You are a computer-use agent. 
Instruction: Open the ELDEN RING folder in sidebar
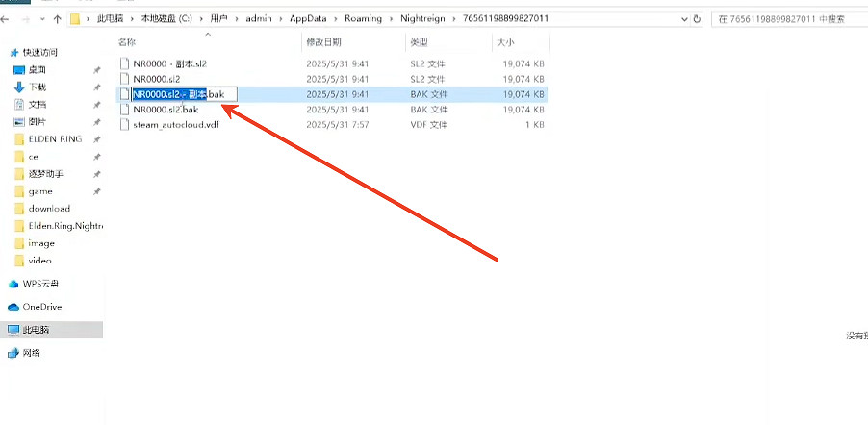tap(55, 139)
